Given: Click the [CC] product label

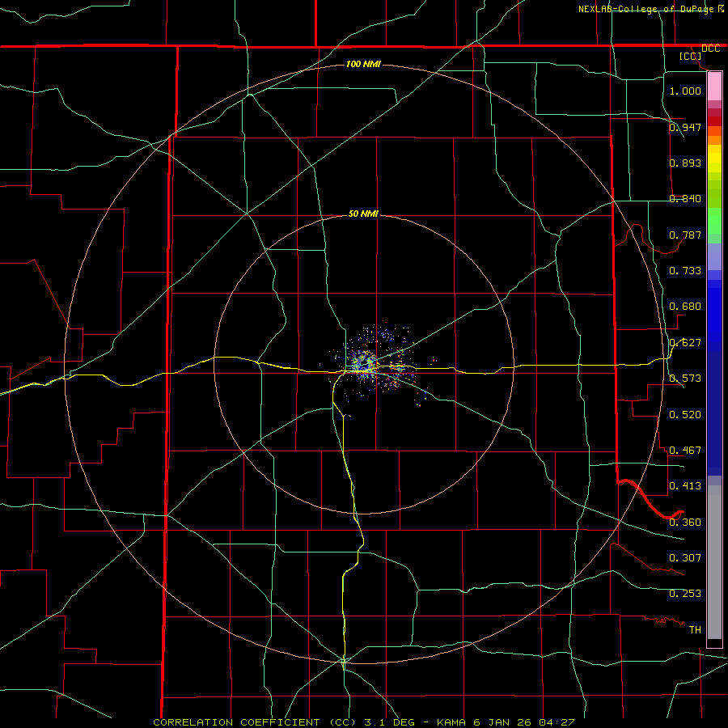Looking at the screenshot, I should pos(691,56).
